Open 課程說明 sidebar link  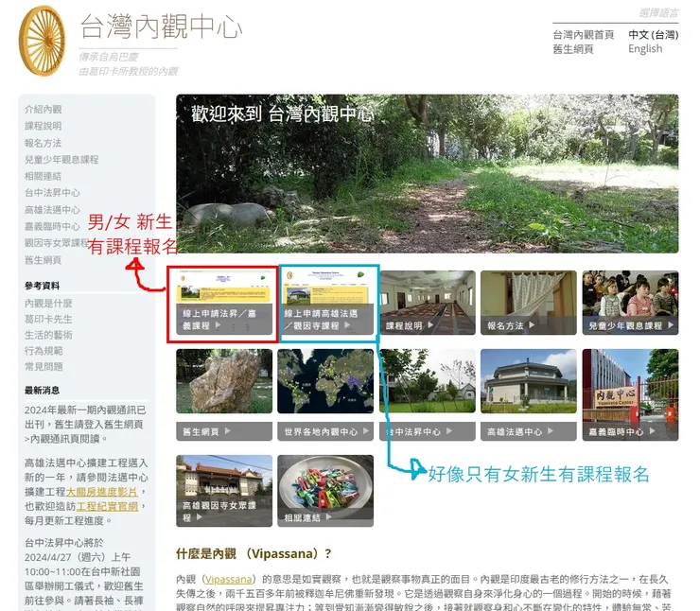click(x=43, y=126)
